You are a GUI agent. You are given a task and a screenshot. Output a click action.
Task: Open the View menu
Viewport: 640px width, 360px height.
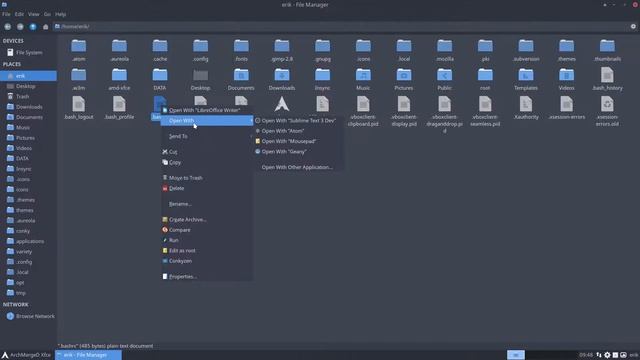(33, 14)
